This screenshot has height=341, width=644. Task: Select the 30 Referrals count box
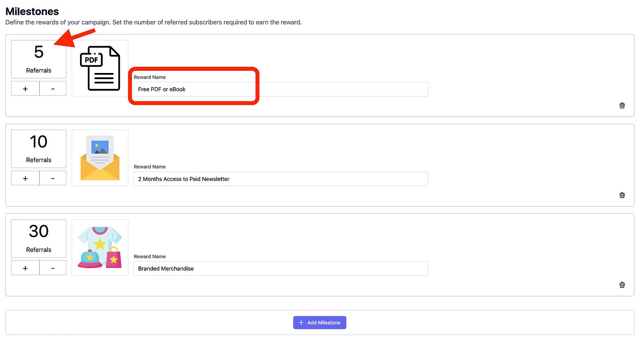click(x=38, y=238)
